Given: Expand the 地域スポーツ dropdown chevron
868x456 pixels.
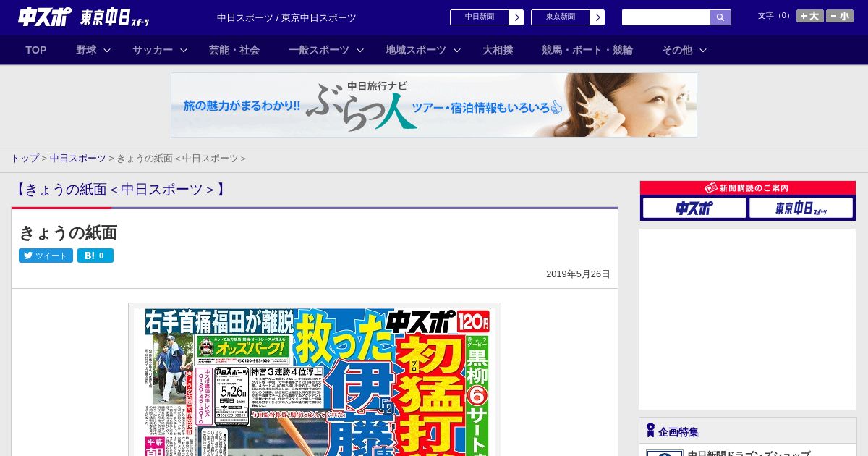Looking at the screenshot, I should point(457,50).
